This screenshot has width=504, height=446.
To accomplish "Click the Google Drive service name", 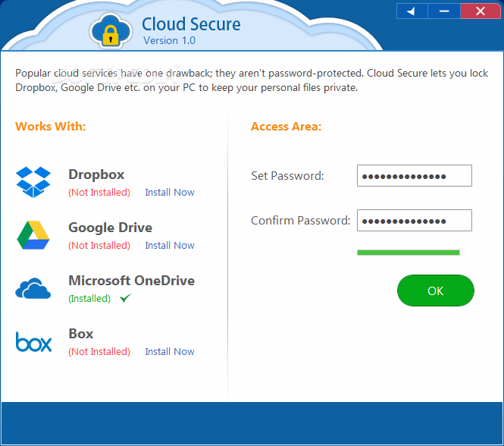I will (x=110, y=228).
